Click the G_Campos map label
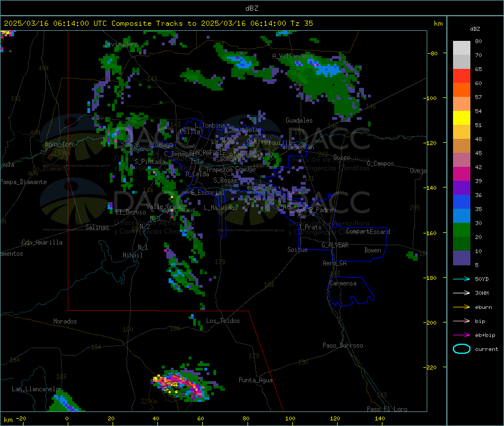Image resolution: width=504 pixels, height=426 pixels. [380, 163]
